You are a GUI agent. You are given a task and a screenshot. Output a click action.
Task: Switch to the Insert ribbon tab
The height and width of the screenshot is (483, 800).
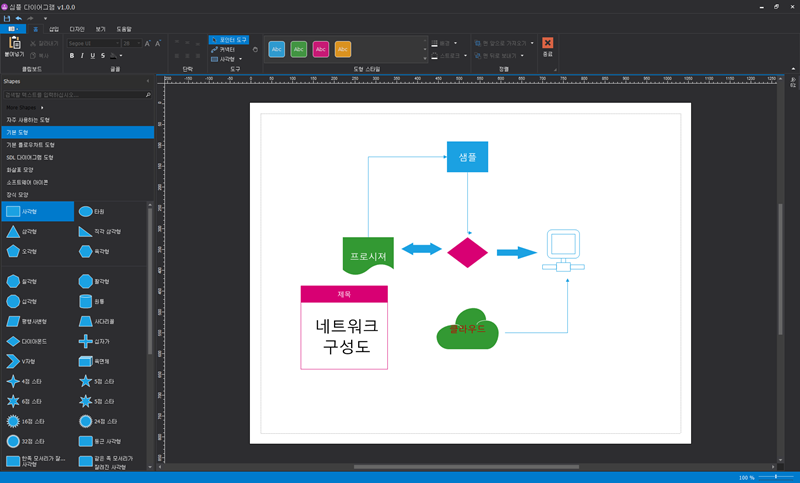pos(54,29)
